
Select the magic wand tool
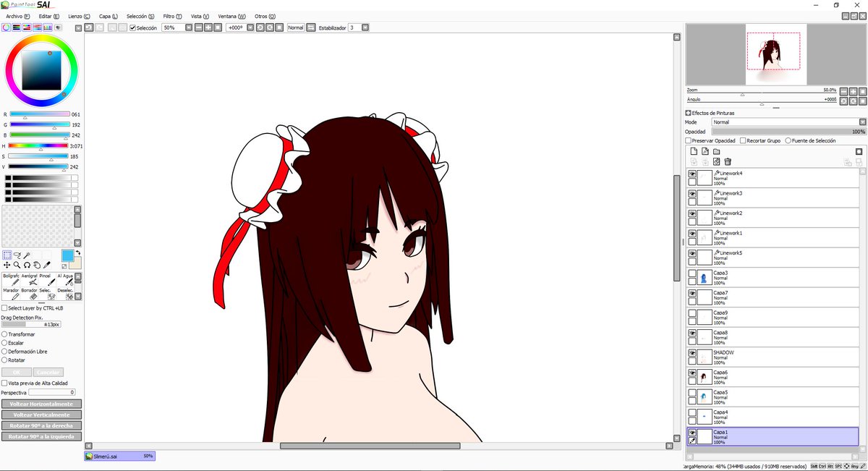27,255
